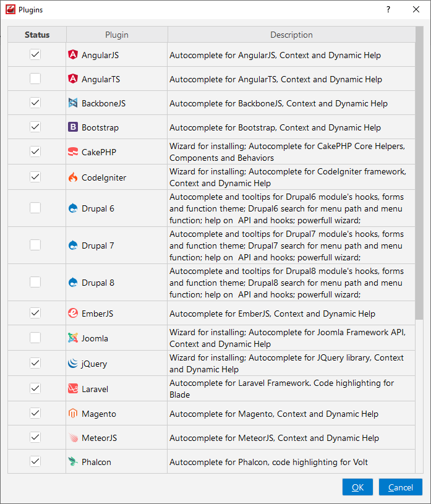Disable the AngularJS plugin checkbox
Image resolution: width=431 pixels, height=504 pixels.
coord(35,54)
